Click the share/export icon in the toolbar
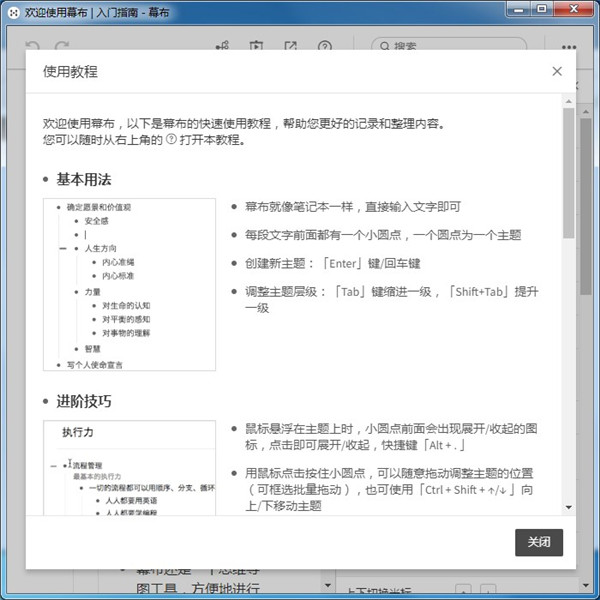The width and height of the screenshot is (600, 600). pos(290,46)
